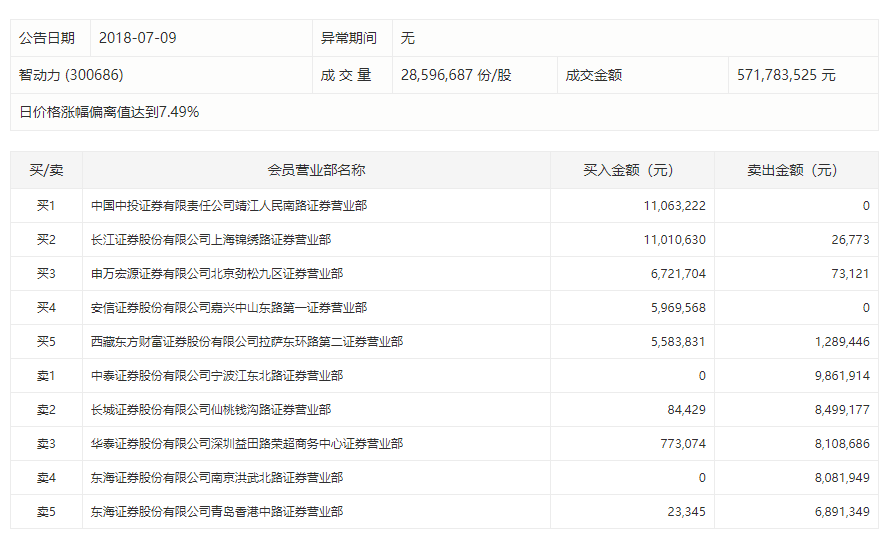Screen dimensions: 885x536
Task: Click the volume value 28,596,687 份/股
Action: click(456, 75)
